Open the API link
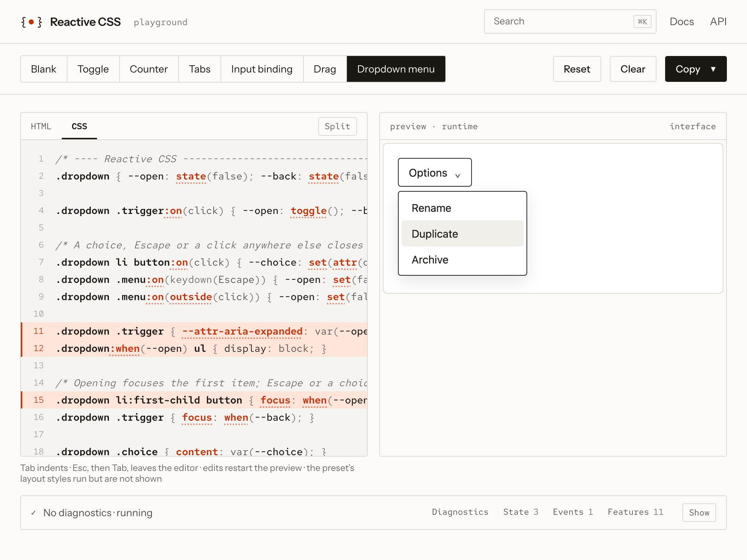747x560 pixels. [718, 22]
